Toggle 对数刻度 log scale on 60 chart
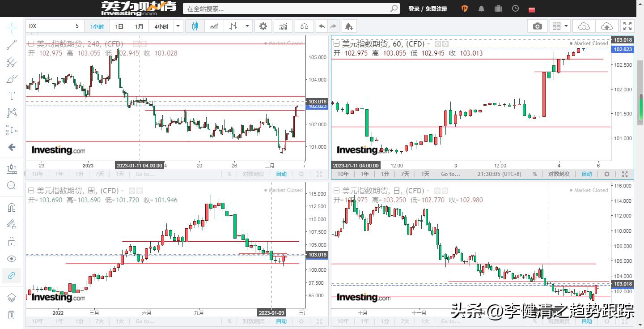Screen dimensions: 644x329 [559, 174]
